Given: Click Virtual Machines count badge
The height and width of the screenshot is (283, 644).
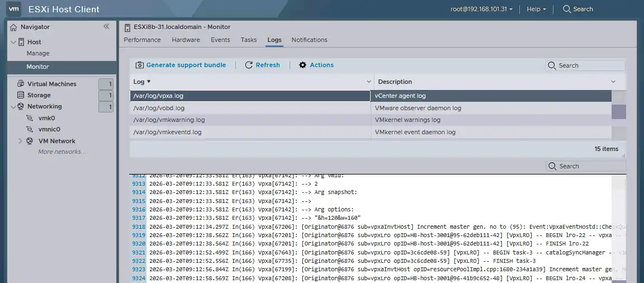Looking at the screenshot, I should click(x=106, y=84).
